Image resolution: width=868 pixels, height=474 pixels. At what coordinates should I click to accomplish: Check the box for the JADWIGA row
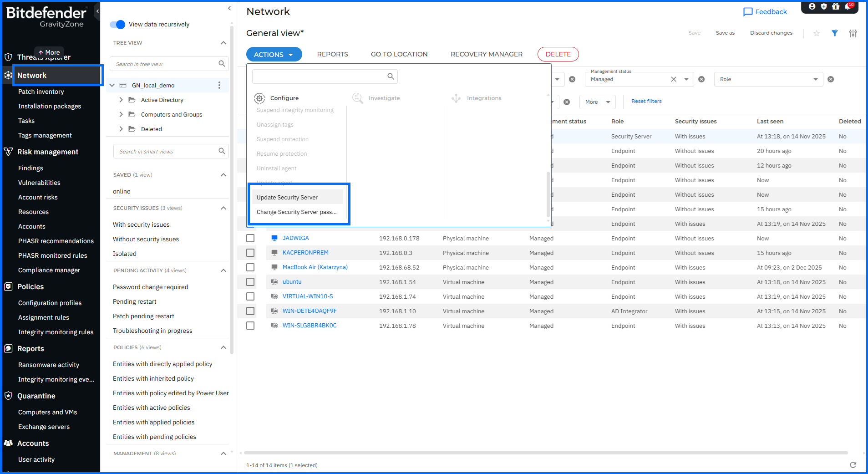pos(250,238)
